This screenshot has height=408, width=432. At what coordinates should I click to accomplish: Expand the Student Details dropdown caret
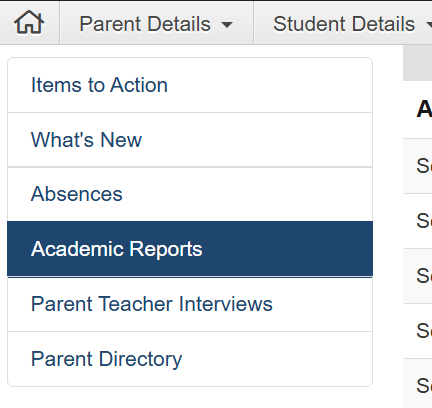click(429, 25)
